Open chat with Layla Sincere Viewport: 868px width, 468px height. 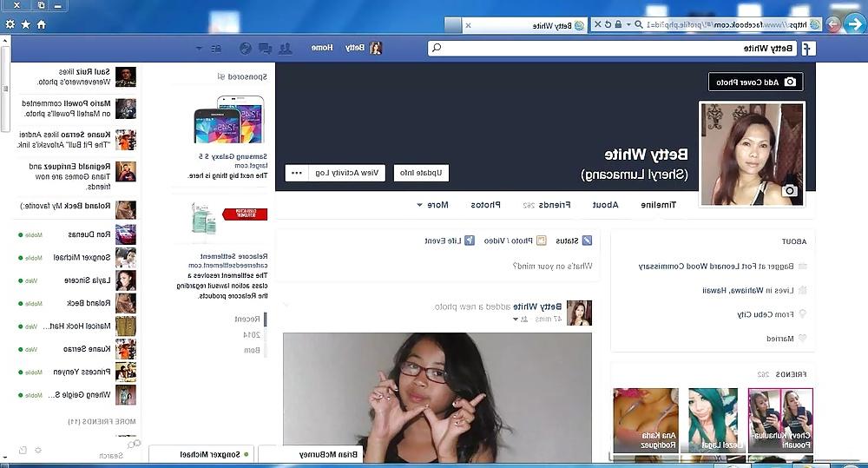(x=76, y=280)
